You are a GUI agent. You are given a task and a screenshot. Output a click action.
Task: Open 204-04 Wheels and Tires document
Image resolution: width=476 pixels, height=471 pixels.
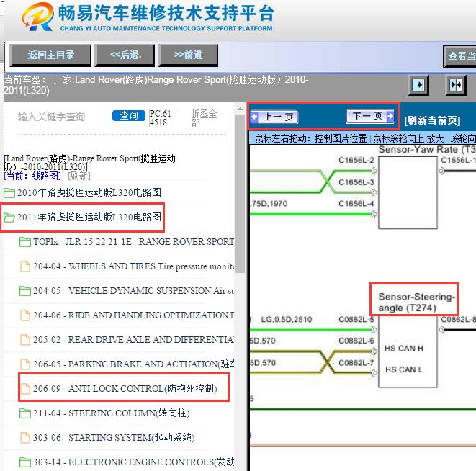(133, 266)
